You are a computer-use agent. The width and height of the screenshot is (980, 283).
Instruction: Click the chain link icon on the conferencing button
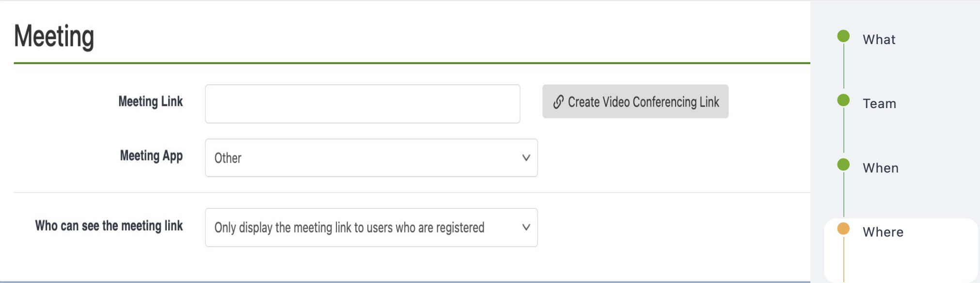tap(558, 101)
